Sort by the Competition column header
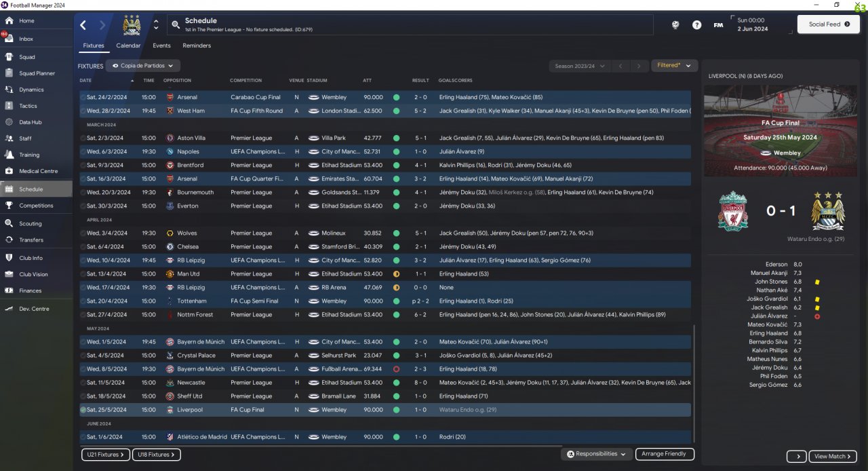 point(246,81)
